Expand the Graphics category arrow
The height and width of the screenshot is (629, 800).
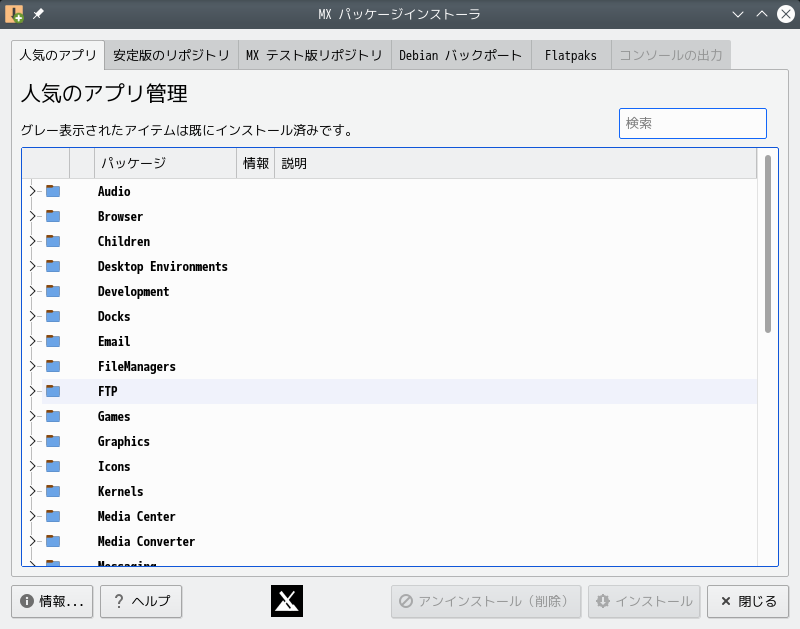[33, 441]
